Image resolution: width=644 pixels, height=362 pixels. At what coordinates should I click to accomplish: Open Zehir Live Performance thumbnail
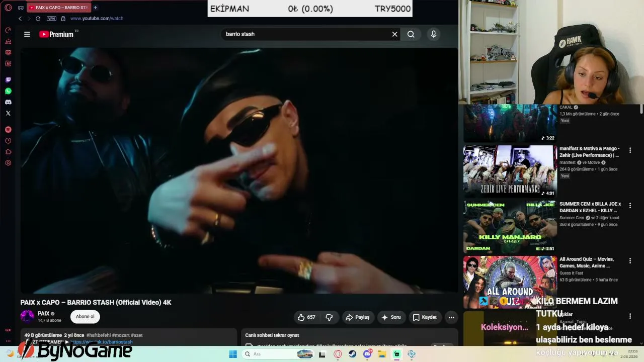[510, 171]
